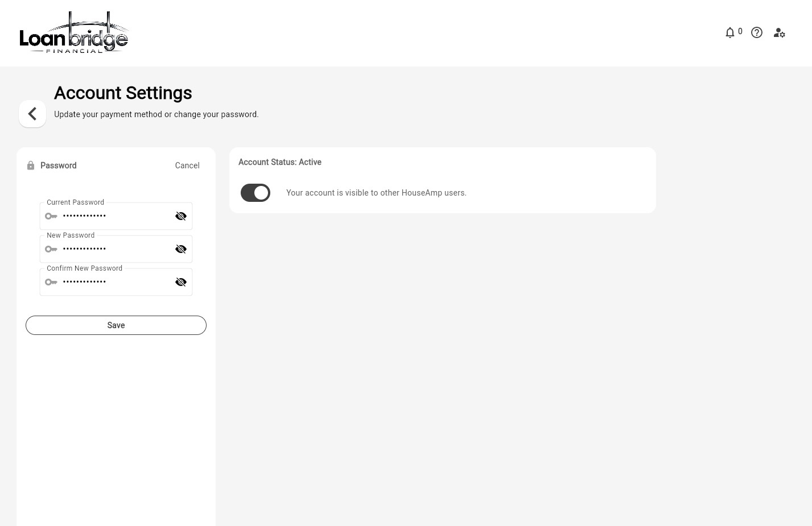Click the lock icon beside Password
Image resolution: width=812 pixels, height=526 pixels.
tap(31, 165)
